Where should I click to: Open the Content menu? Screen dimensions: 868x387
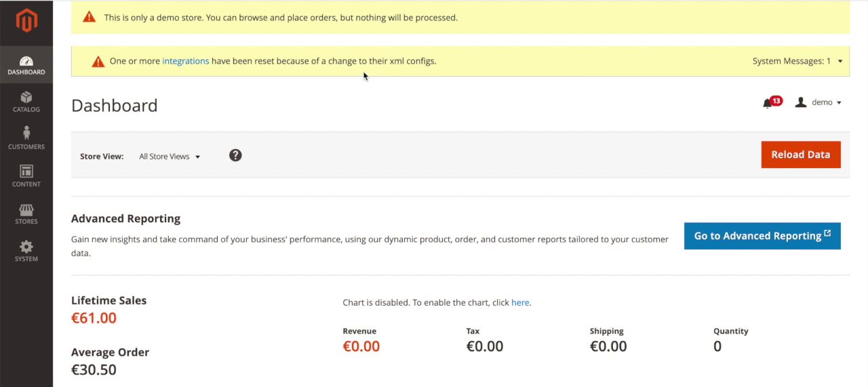tap(26, 177)
